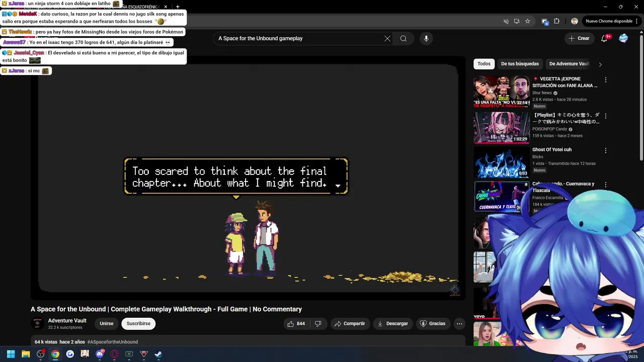This screenshot has width=644, height=362.
Task: Open a new Chrome tab with plus
Action: [x=178, y=7]
